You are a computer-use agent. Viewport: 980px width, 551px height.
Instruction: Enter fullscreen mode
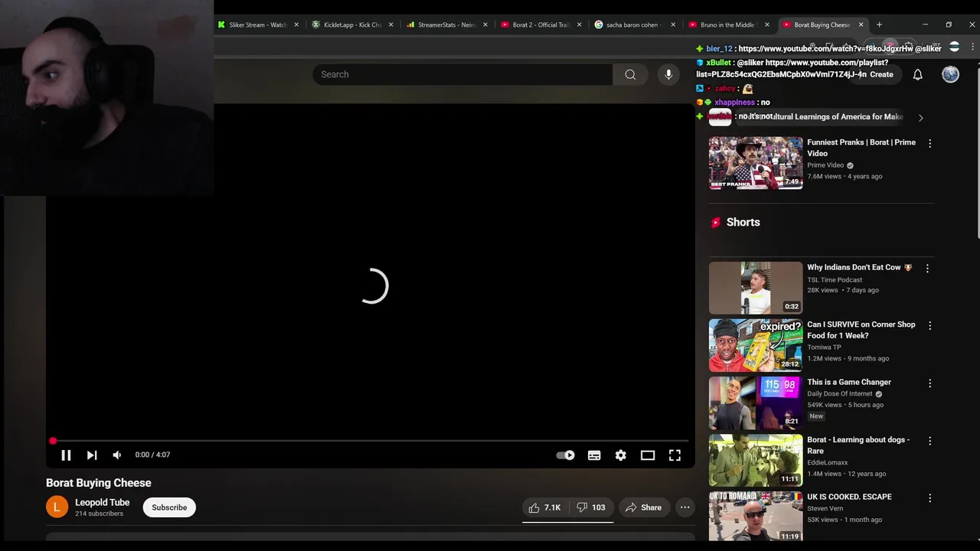675,455
